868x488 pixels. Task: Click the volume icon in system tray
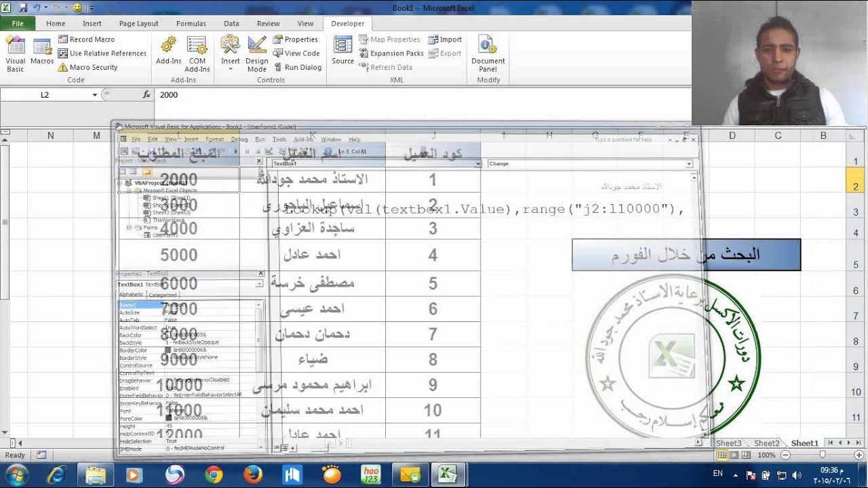[796, 475]
